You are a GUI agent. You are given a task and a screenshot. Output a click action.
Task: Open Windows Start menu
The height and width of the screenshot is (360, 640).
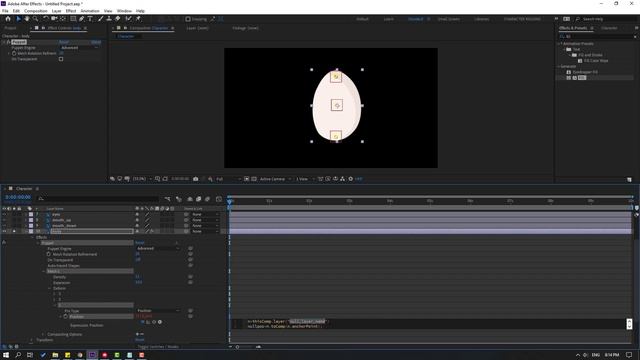click(6, 355)
